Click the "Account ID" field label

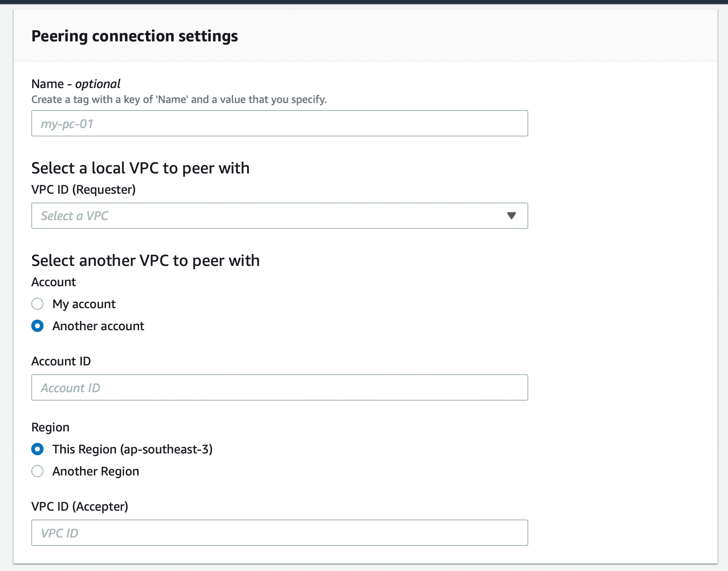pos(61,361)
